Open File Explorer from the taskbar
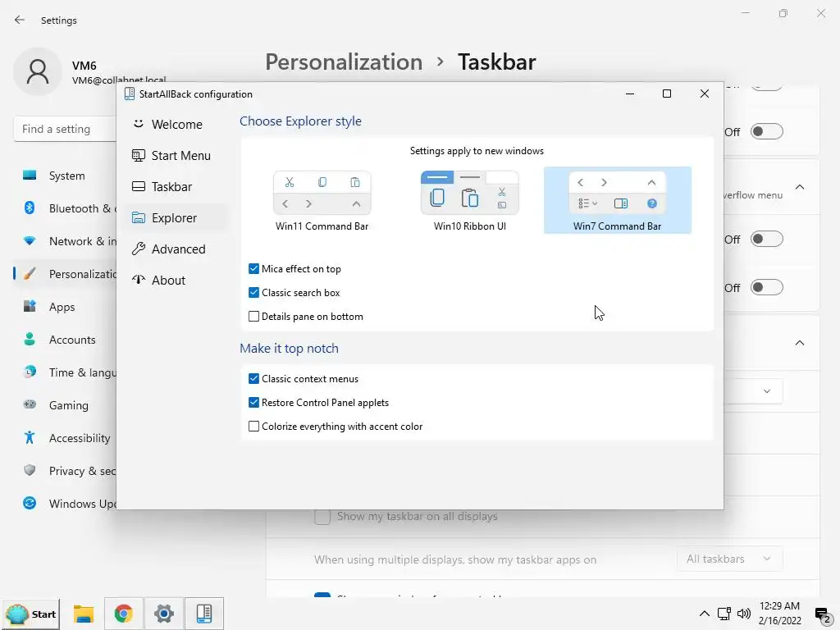The height and width of the screenshot is (630, 840). pyautogui.click(x=83, y=614)
